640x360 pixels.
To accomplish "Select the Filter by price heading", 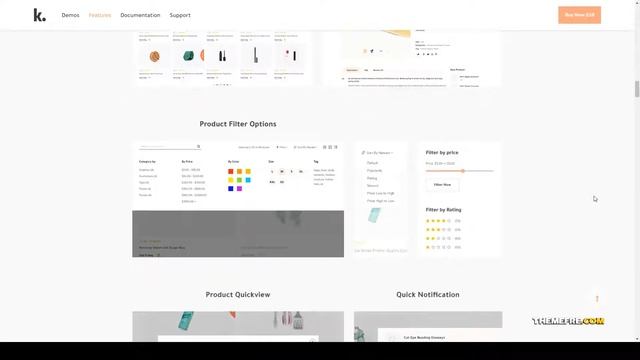I will [442, 153].
